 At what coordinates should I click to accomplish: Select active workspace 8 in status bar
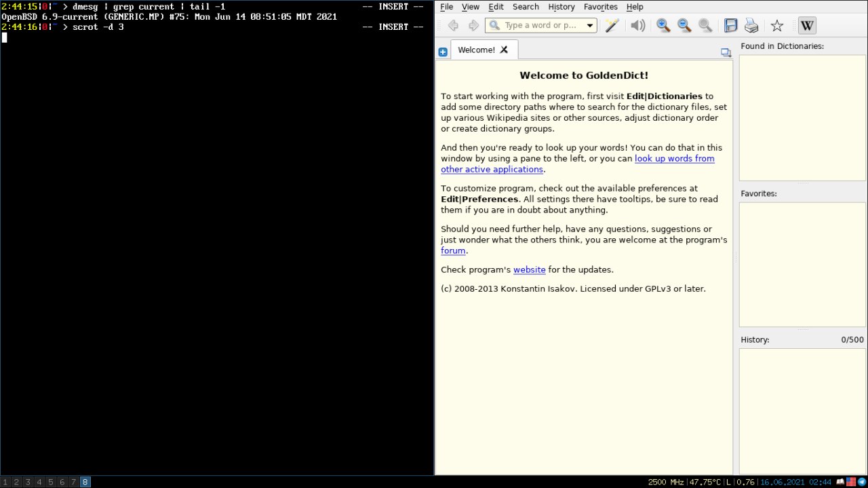tap(85, 482)
